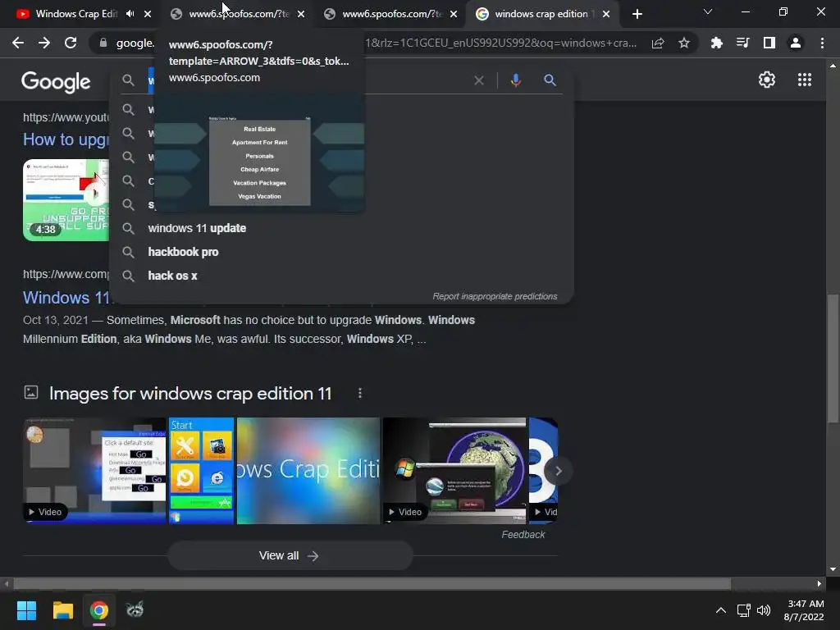Image resolution: width=840 pixels, height=630 pixels.
Task: Show next images with the carousel arrow
Action: pyautogui.click(x=558, y=471)
